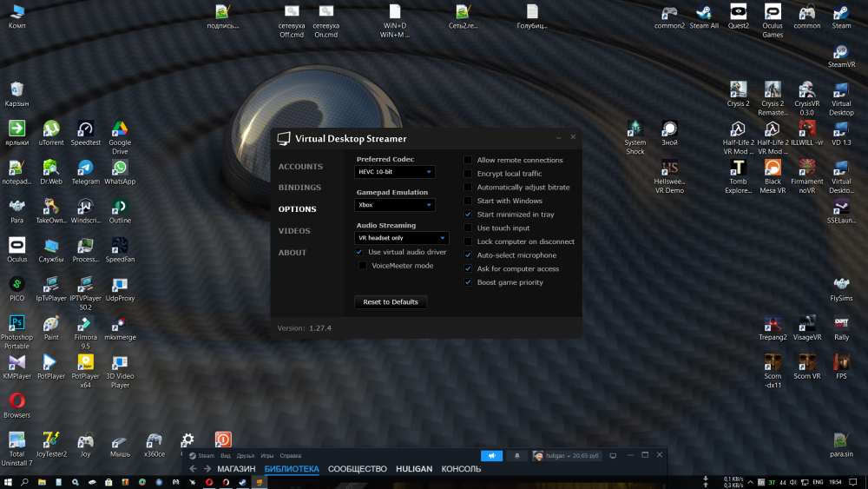This screenshot has height=489, width=868.
Task: Toggle Use touch input checkbox
Action: tap(468, 228)
